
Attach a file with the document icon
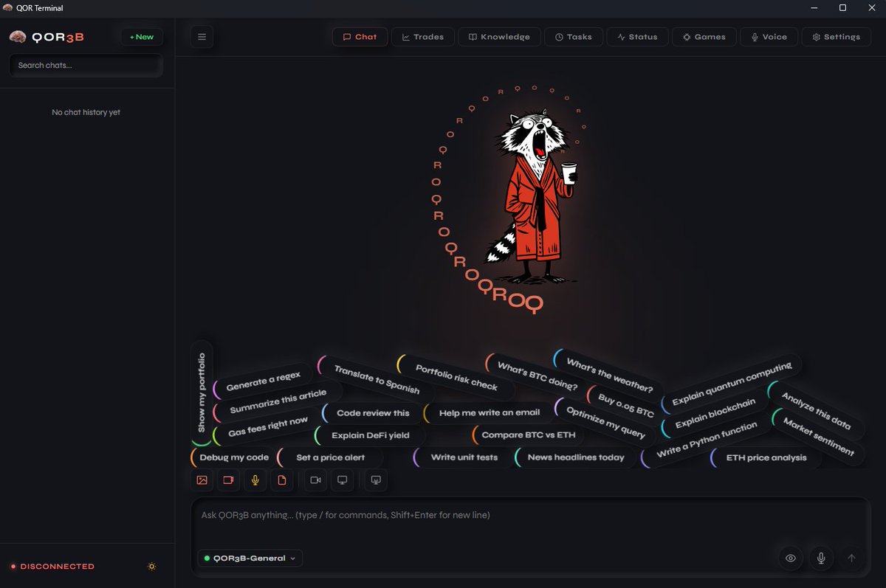point(281,480)
